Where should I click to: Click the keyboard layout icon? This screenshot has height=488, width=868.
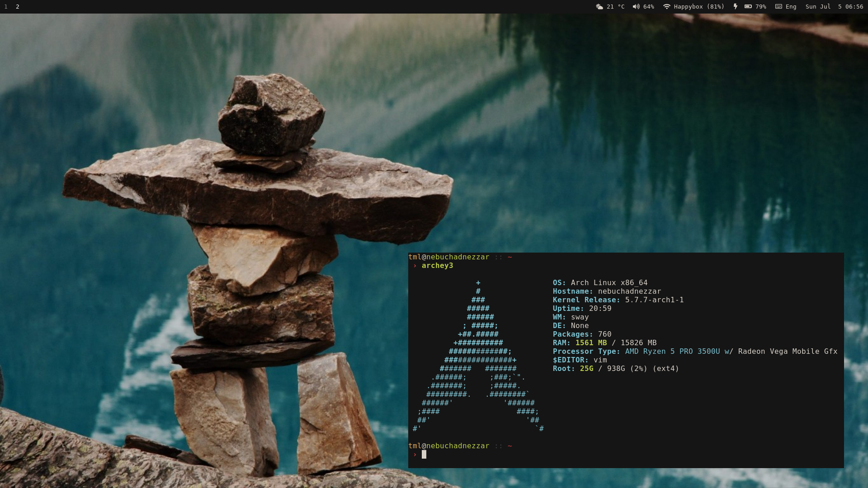(778, 7)
